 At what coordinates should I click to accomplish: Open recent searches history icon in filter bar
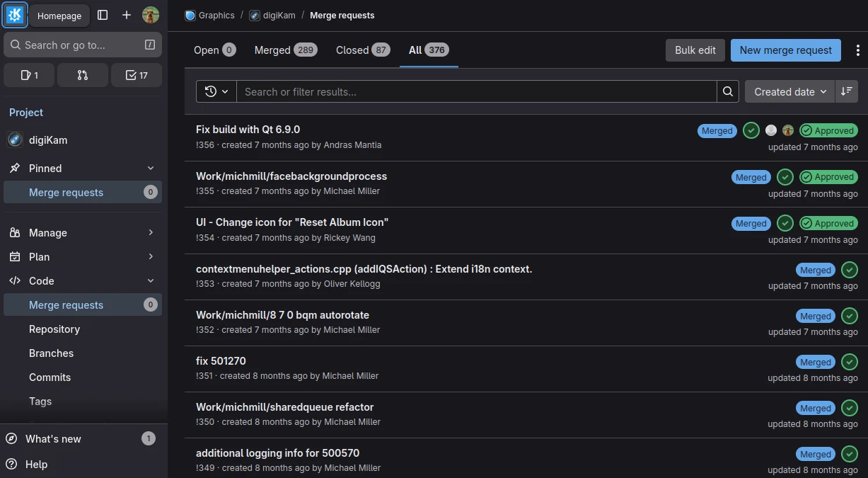point(216,91)
